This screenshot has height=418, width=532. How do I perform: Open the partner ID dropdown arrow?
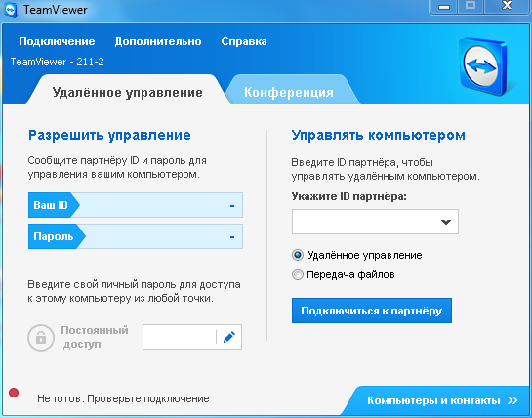(x=446, y=222)
